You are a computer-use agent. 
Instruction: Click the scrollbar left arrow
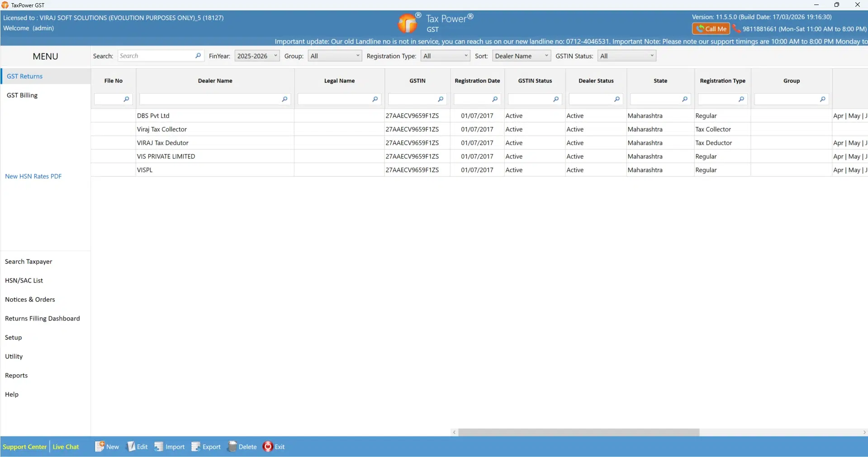pos(454,433)
